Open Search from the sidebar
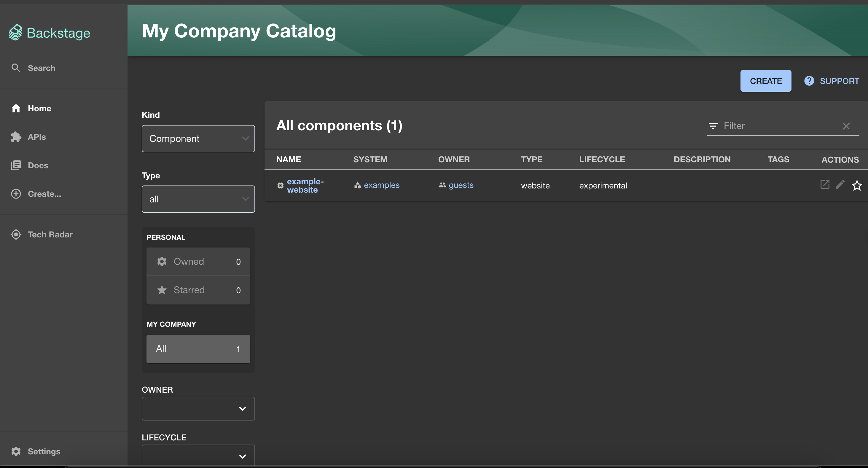 (41, 68)
